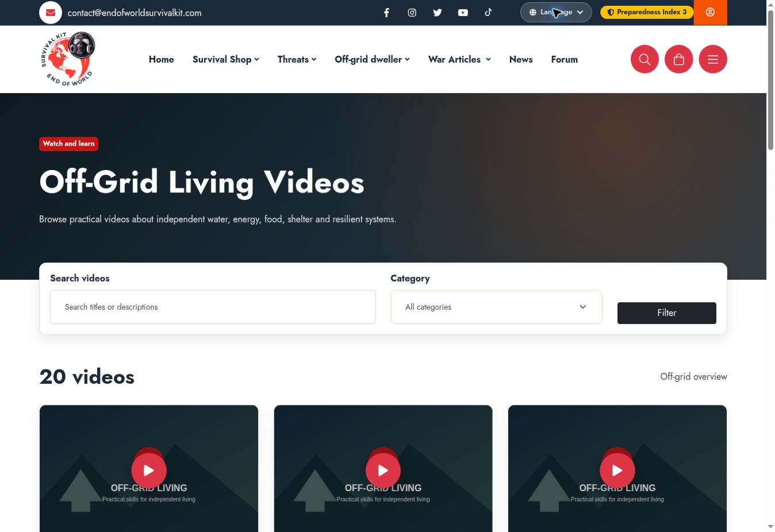Open the Twitter bird icon

tap(438, 13)
